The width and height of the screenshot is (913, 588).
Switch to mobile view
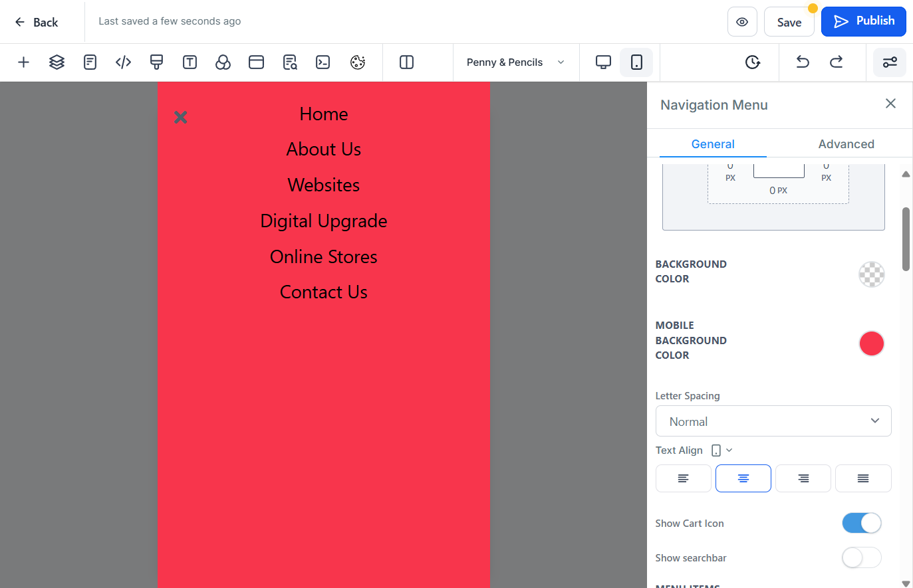click(636, 62)
